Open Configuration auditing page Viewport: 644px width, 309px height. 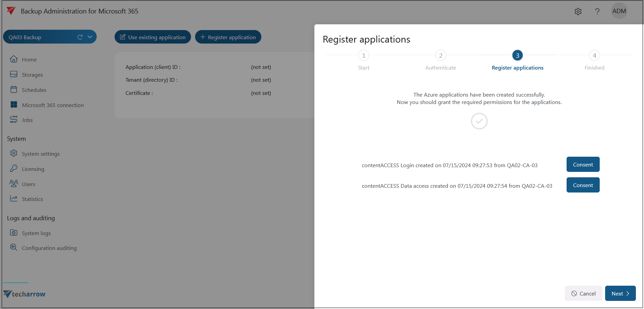(49, 248)
